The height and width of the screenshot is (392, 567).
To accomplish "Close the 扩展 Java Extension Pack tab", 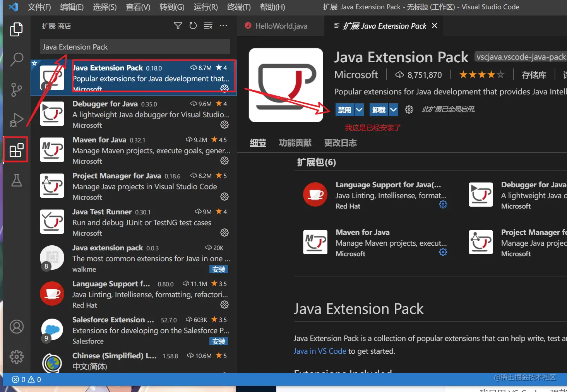I will 435,26.
